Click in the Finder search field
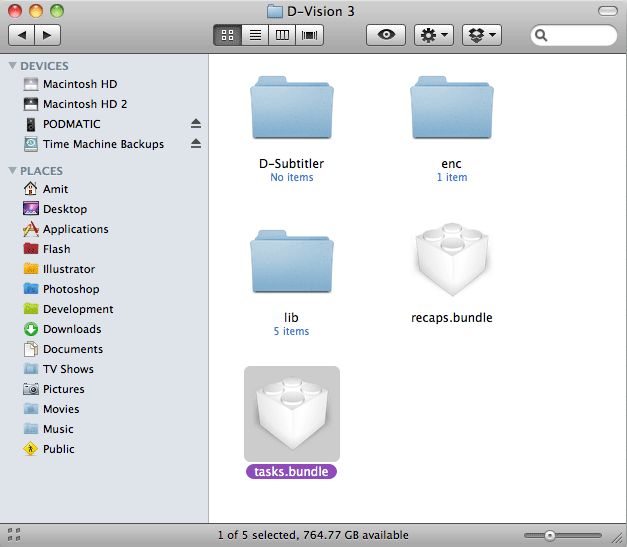Image resolution: width=627 pixels, height=547 pixels. click(574, 35)
